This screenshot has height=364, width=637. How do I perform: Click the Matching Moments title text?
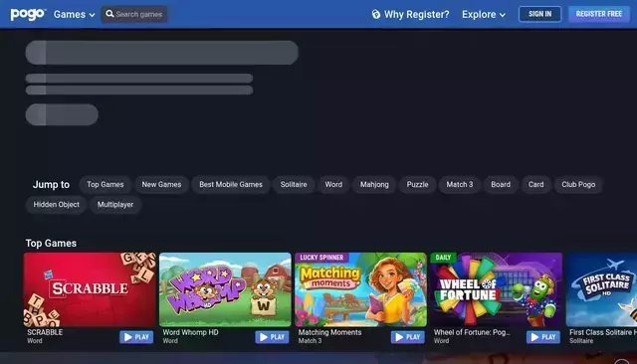coord(329,332)
